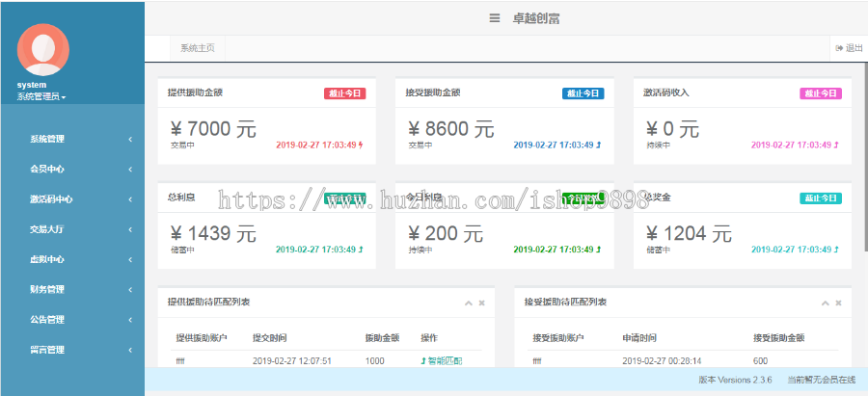Expand the 财务管理 sidebar menu
This screenshot has height=396, width=868.
click(x=72, y=289)
